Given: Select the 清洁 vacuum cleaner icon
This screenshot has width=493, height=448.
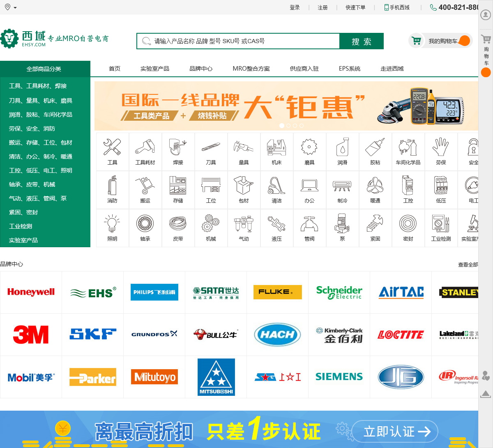Looking at the screenshot, I should (276, 185).
